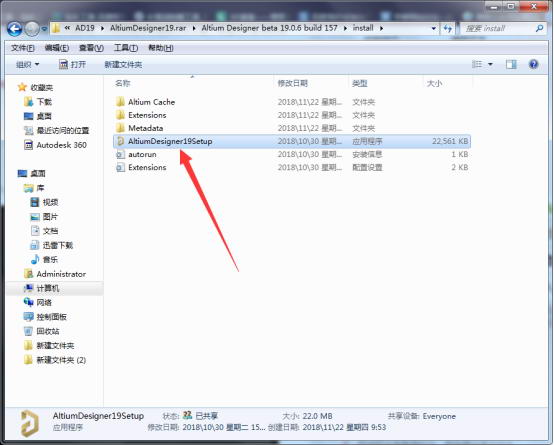Open 回收站 in navigation pane
Image resolution: width=554 pixels, height=445 pixels.
(x=42, y=331)
